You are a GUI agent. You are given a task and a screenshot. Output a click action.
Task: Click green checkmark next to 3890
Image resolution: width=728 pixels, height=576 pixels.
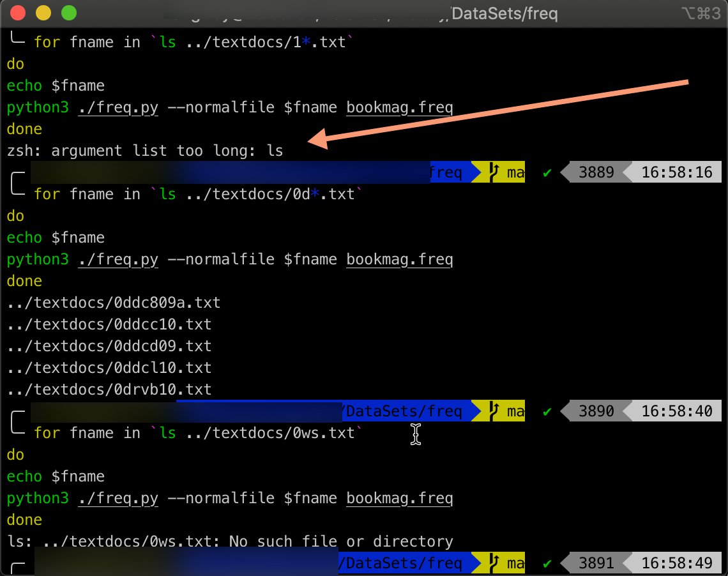pos(547,411)
